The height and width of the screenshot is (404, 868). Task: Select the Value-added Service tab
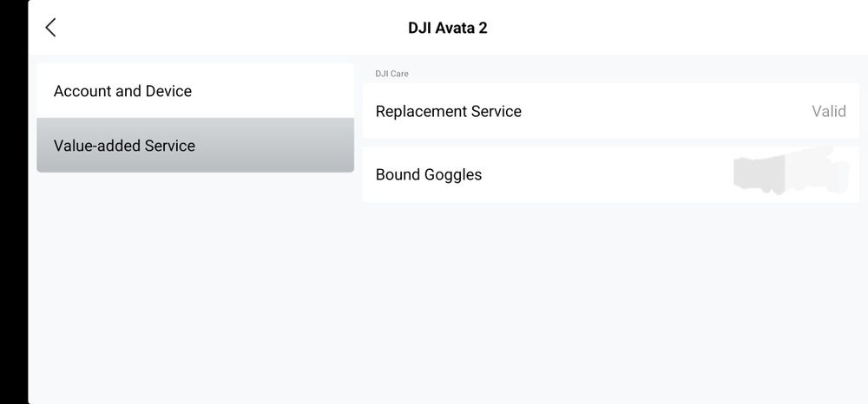[195, 146]
